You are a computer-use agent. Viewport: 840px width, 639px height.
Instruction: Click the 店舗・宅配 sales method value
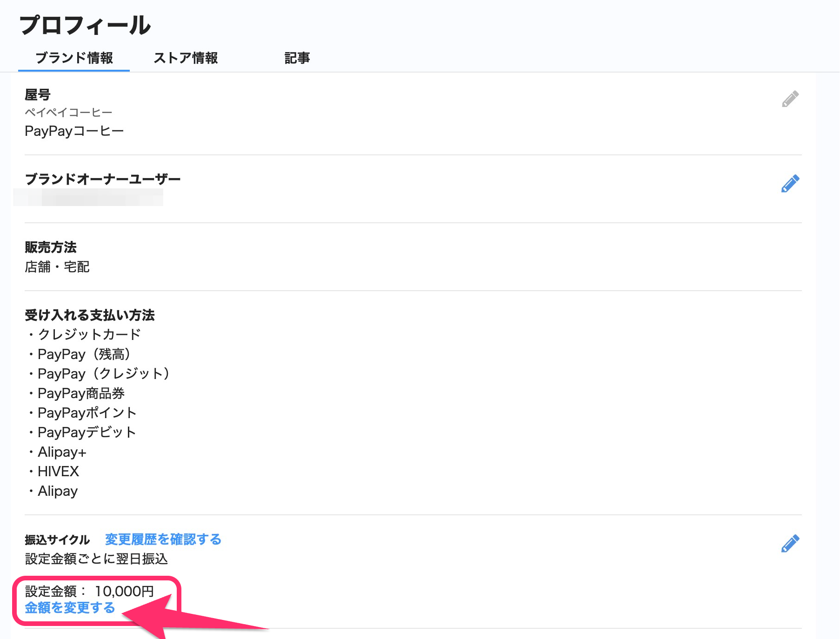(x=57, y=267)
